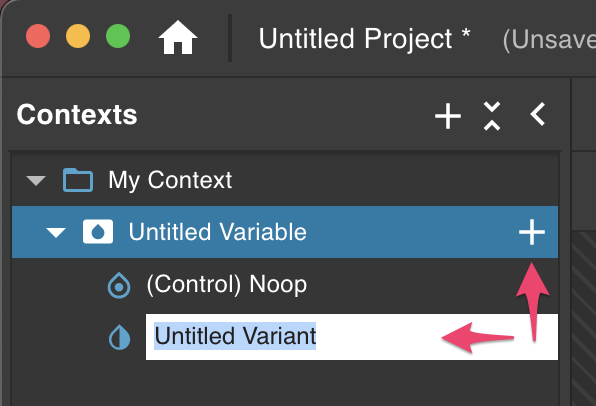Click the Contexts panel heading

(77, 114)
